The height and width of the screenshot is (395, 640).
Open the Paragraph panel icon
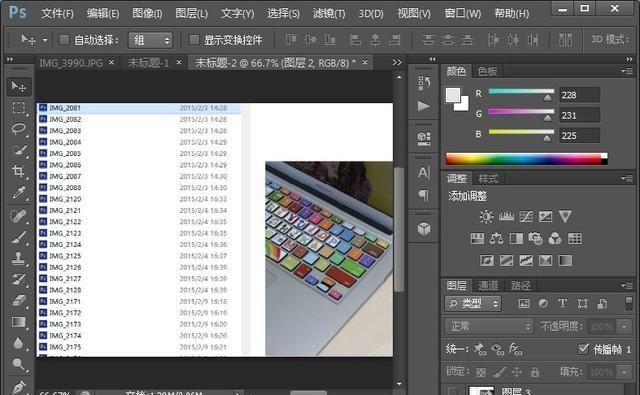[424, 195]
